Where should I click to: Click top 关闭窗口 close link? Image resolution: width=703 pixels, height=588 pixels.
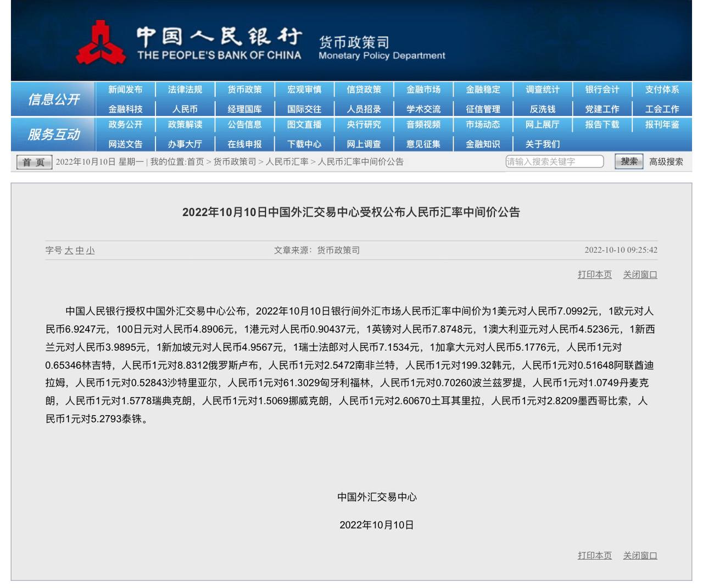(x=640, y=275)
